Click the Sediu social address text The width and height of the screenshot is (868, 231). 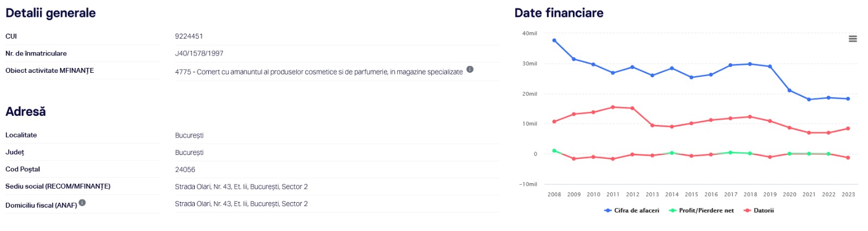click(241, 186)
